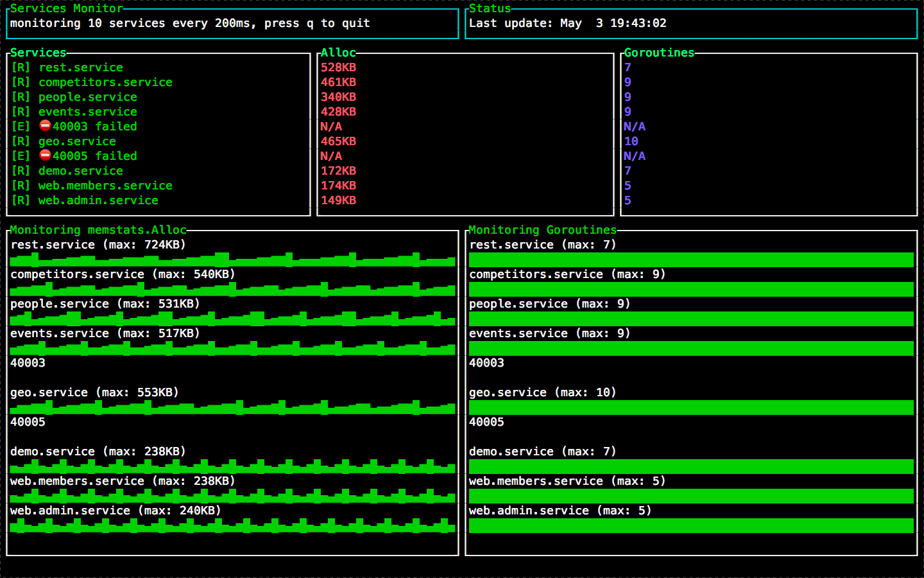Image resolution: width=924 pixels, height=578 pixels.
Task: Click the red error icon beside 40005 failed
Action: coord(45,155)
